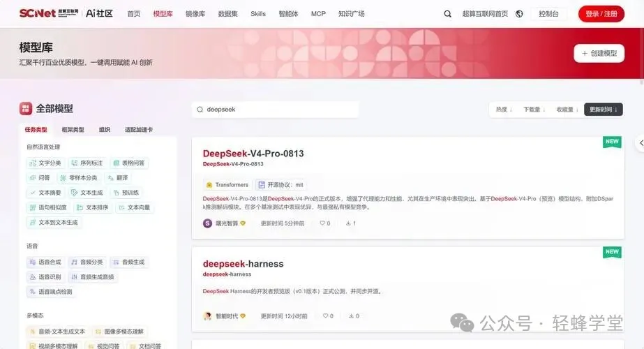The height and width of the screenshot is (349, 644).
Task: Toggle the 预训练 task filter
Action: (126, 193)
